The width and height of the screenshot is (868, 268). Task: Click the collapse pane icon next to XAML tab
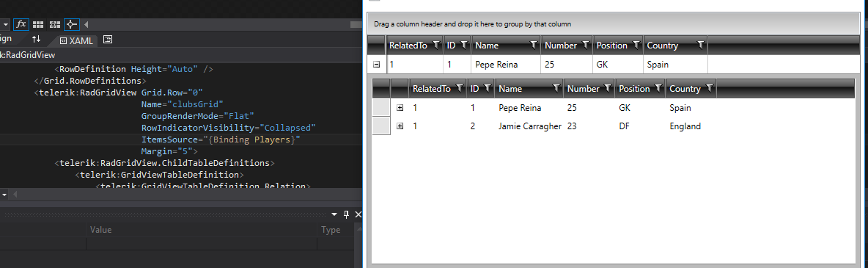[108, 40]
